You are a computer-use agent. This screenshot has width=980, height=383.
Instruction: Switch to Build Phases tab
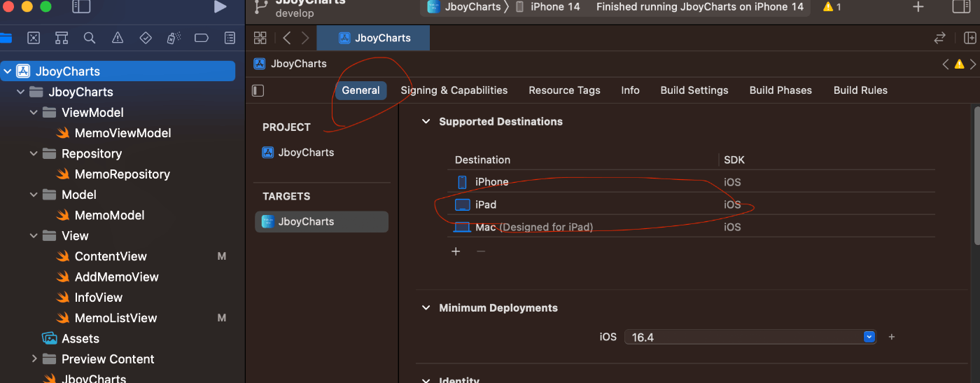(x=781, y=90)
